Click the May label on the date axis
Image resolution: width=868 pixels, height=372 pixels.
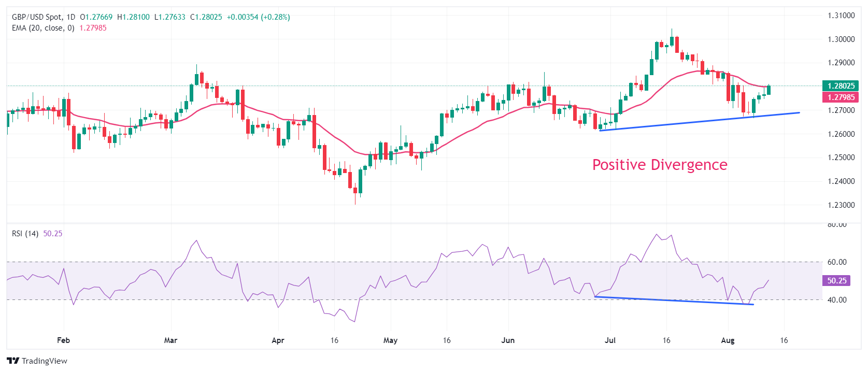point(390,340)
